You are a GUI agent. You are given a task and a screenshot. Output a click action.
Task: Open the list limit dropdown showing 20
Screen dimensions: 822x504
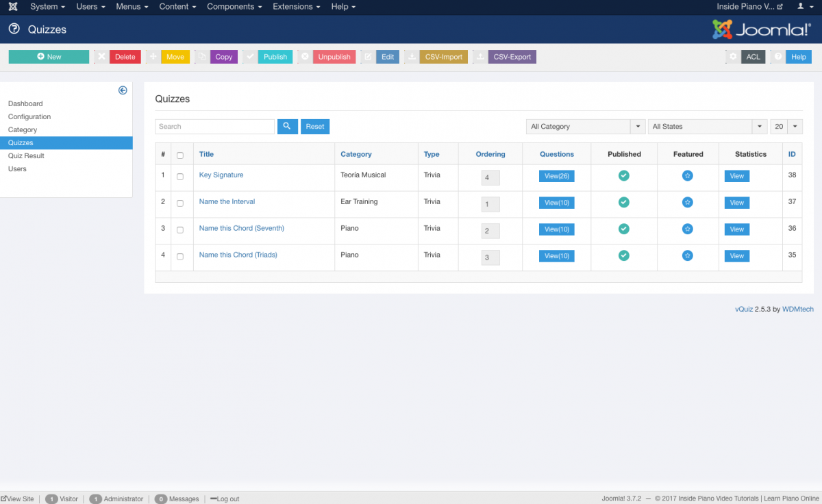tap(786, 127)
